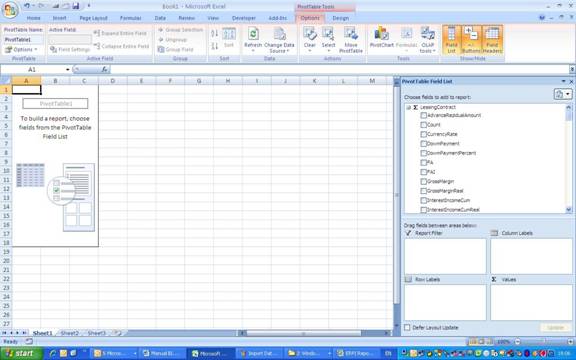
Task: Click the Clear icon in Actions group
Action: (x=310, y=38)
